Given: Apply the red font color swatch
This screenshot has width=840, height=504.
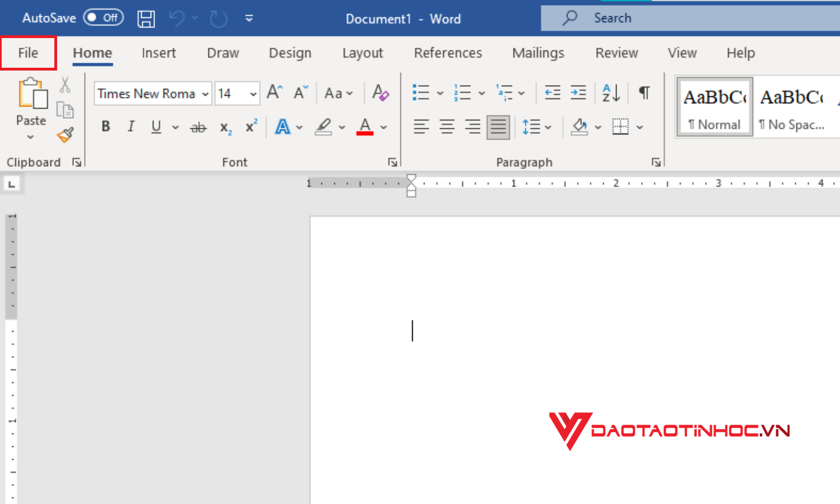Looking at the screenshot, I should click(x=365, y=127).
